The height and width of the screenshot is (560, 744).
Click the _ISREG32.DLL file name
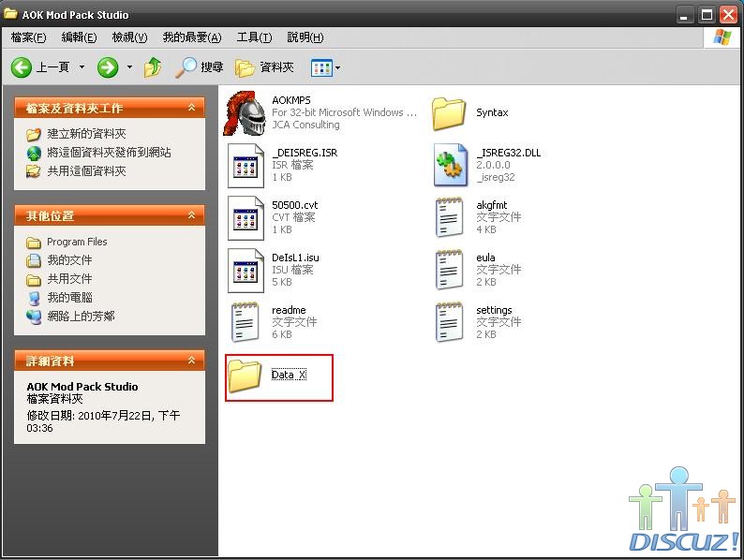(509, 153)
